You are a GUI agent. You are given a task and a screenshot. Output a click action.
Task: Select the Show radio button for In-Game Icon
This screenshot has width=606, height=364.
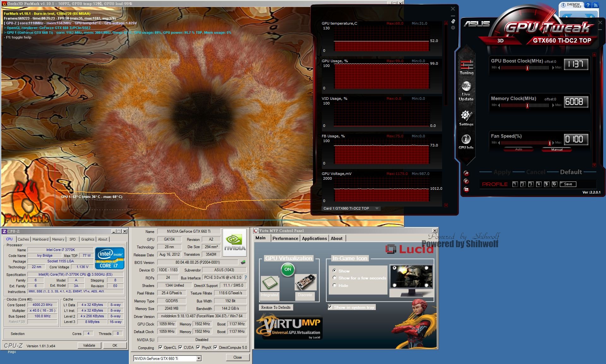[x=334, y=271]
